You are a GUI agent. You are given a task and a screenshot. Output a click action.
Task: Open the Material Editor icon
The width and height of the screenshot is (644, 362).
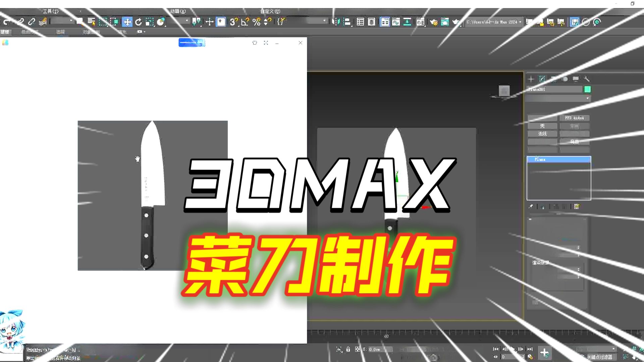pyautogui.click(x=420, y=22)
